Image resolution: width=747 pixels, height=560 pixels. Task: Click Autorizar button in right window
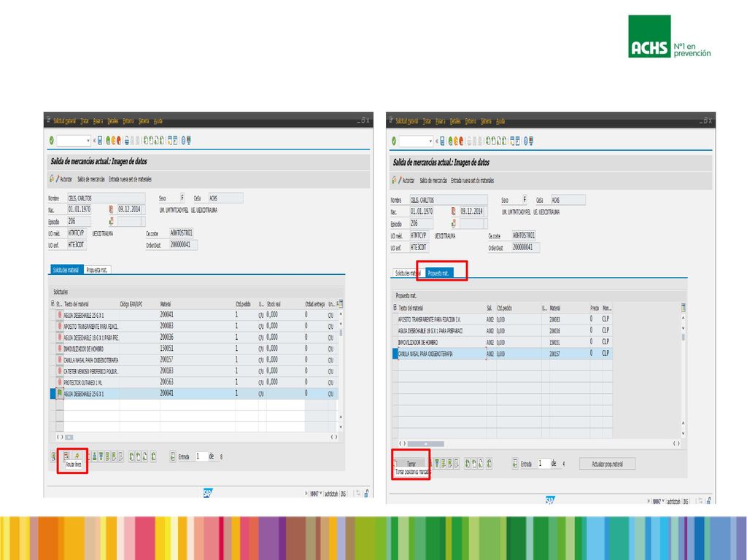pyautogui.click(x=406, y=181)
